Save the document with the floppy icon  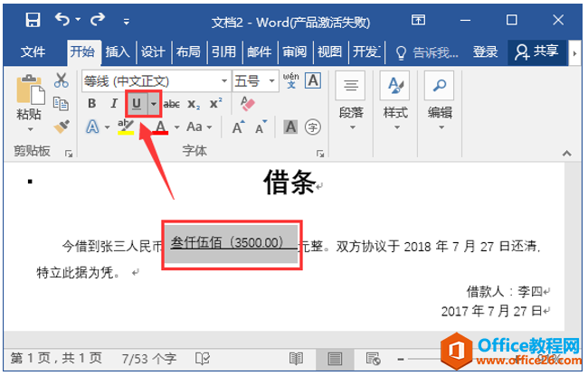[33, 20]
